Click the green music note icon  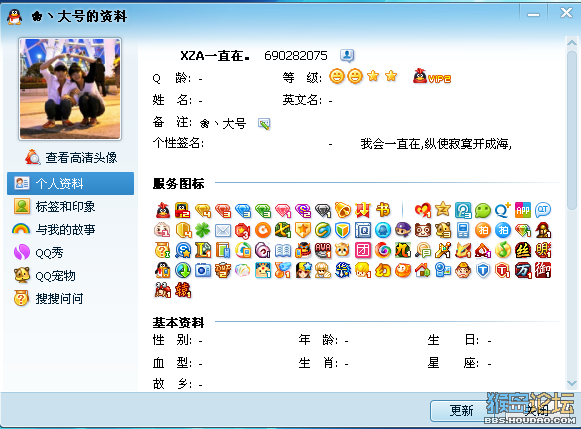(503, 250)
